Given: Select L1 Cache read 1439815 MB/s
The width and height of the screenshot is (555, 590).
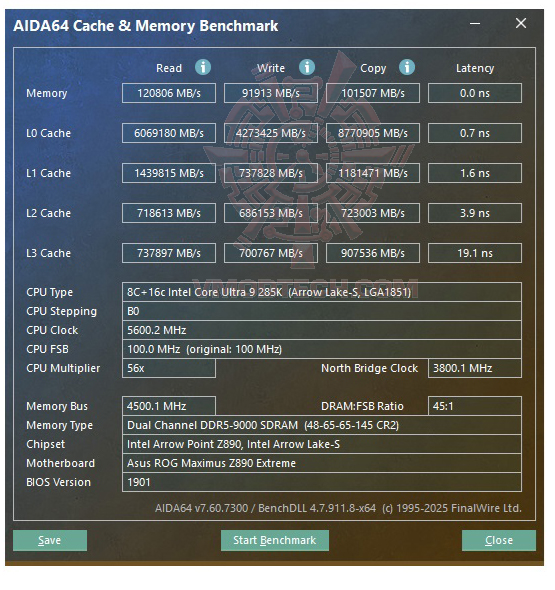Looking at the screenshot, I should (x=169, y=173).
